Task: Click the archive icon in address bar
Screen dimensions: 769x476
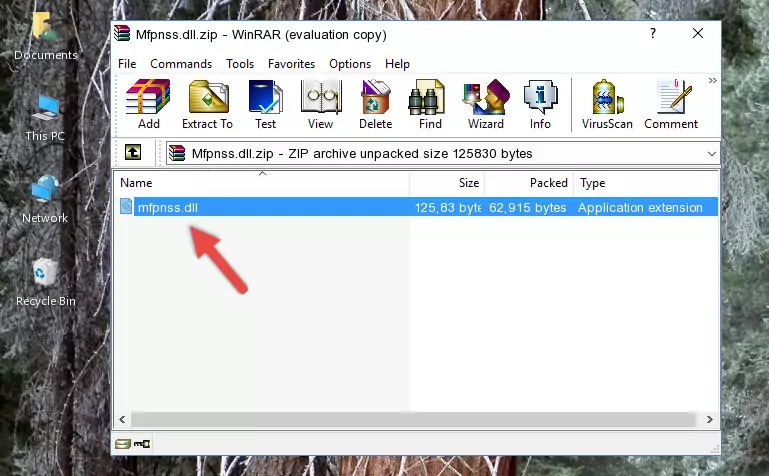Action: tap(177, 153)
